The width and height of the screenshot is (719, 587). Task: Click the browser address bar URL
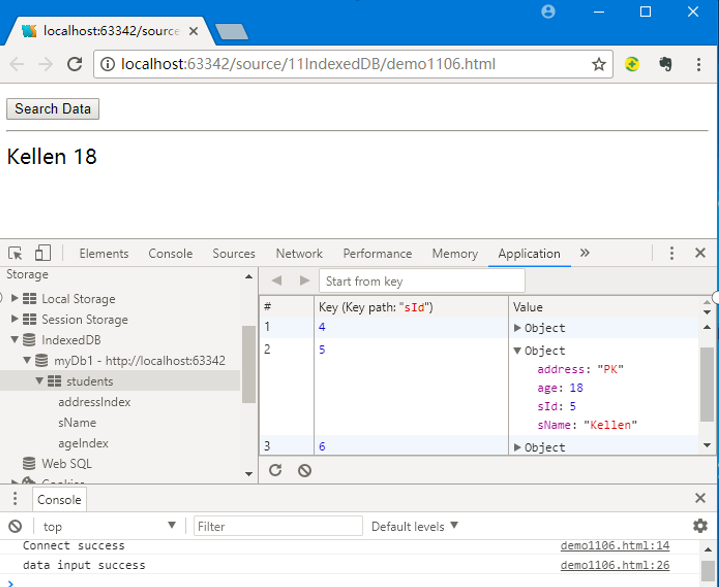coord(308,64)
